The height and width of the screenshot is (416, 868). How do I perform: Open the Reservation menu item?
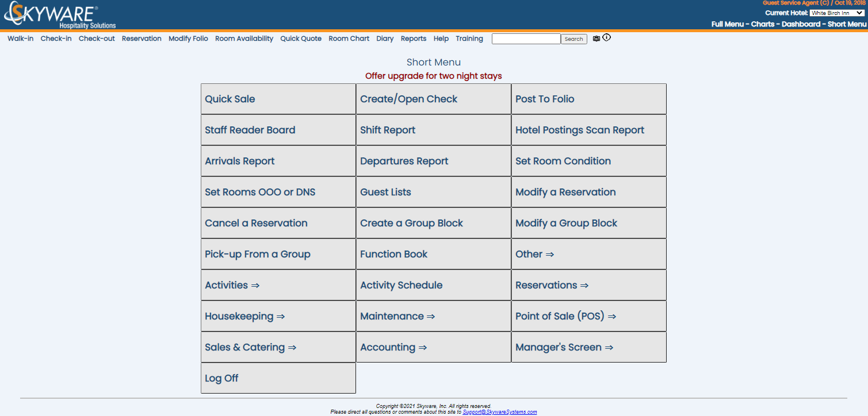coord(142,38)
